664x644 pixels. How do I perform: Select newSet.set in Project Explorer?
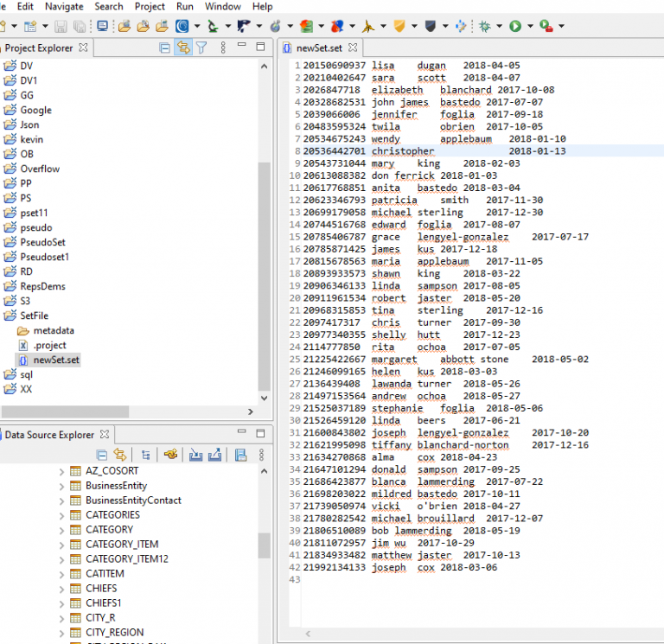pos(56,360)
